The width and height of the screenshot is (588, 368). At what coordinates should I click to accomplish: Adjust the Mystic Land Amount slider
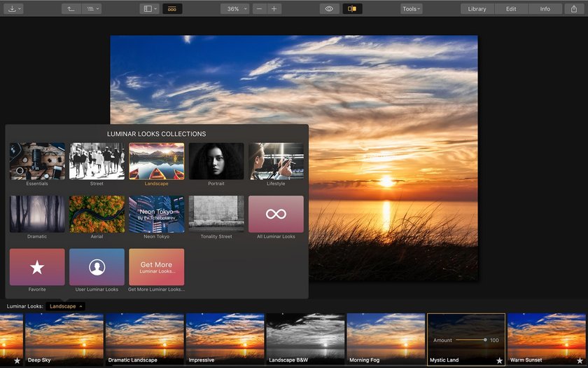tap(471, 340)
